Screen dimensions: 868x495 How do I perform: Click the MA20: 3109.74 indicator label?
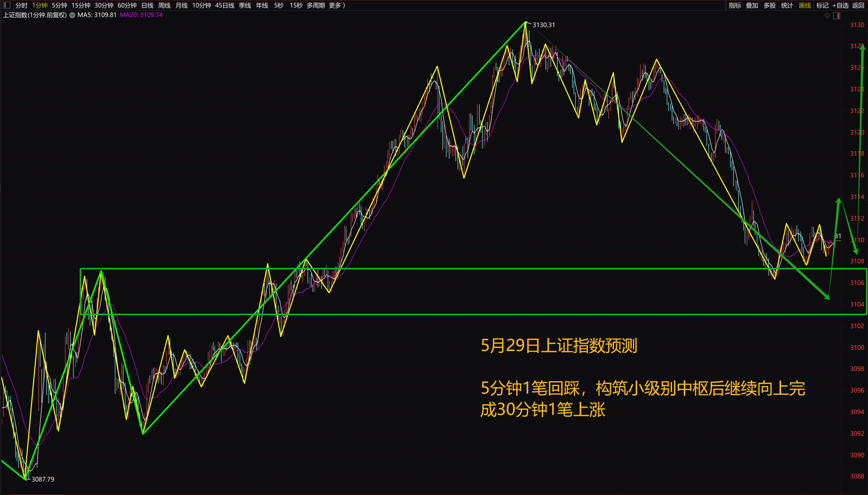tap(141, 15)
